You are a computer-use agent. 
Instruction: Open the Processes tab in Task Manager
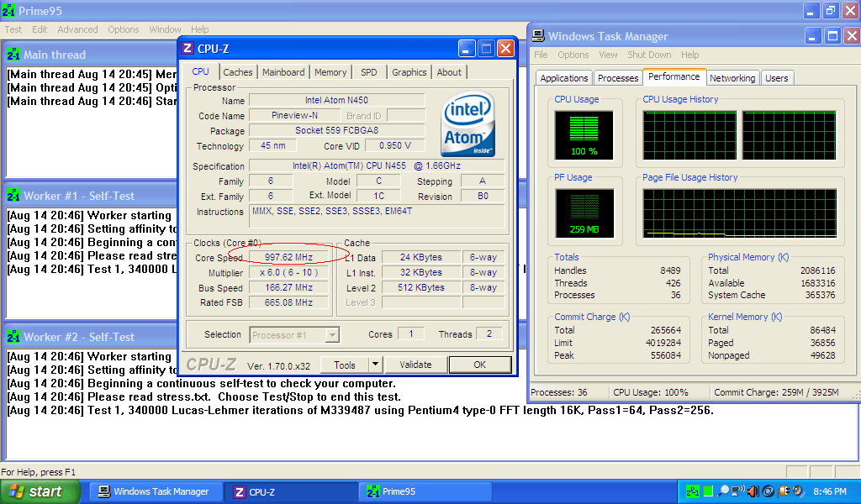(x=618, y=78)
